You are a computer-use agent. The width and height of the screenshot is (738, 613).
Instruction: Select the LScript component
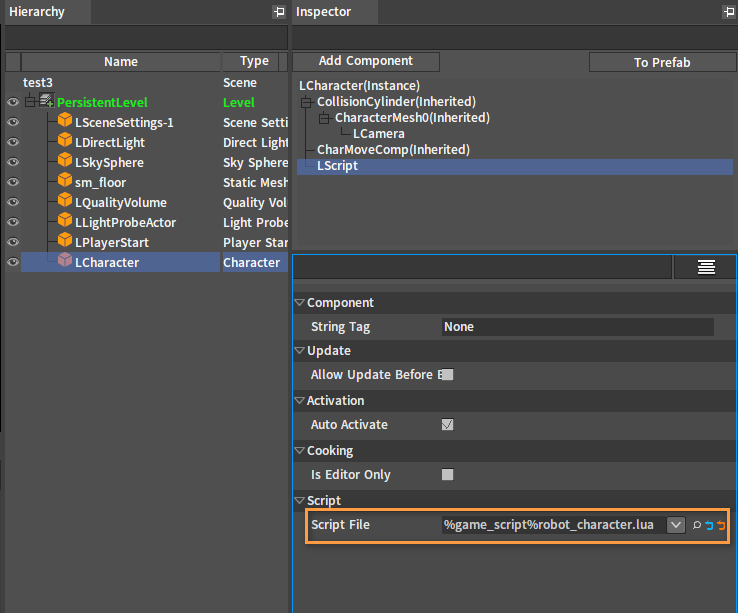click(515, 166)
